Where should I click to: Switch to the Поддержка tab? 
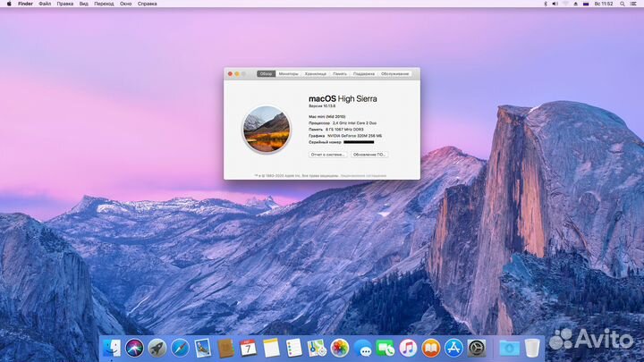point(363,74)
